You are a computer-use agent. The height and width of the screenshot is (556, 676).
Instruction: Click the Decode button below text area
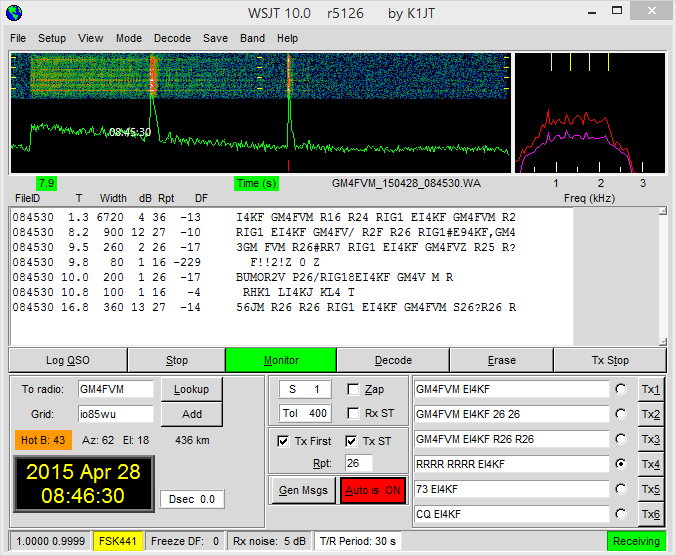pyautogui.click(x=393, y=360)
